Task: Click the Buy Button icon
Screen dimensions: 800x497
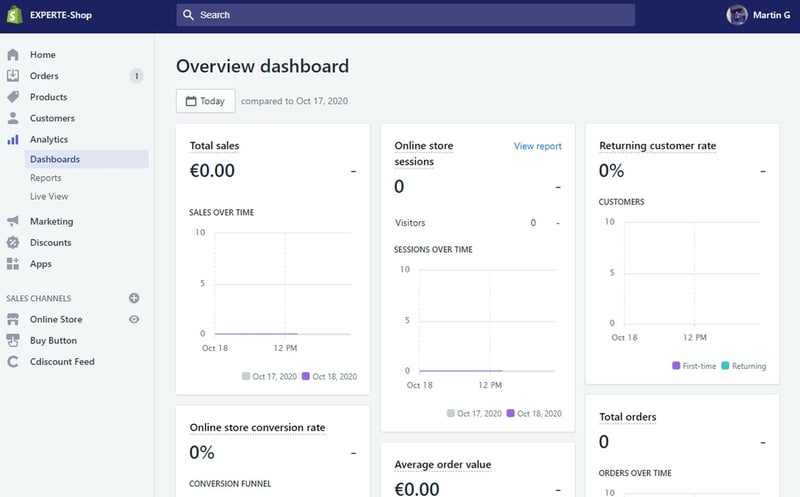Action: click(13, 340)
